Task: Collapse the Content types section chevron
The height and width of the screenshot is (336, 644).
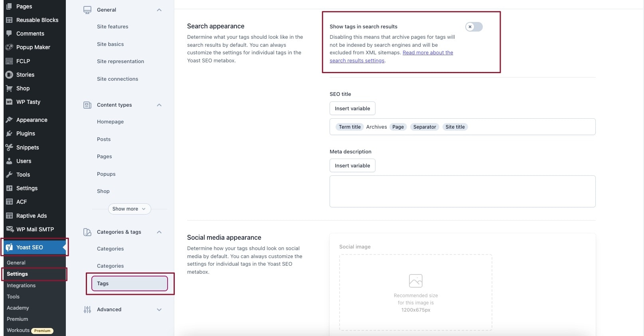Action: [159, 105]
